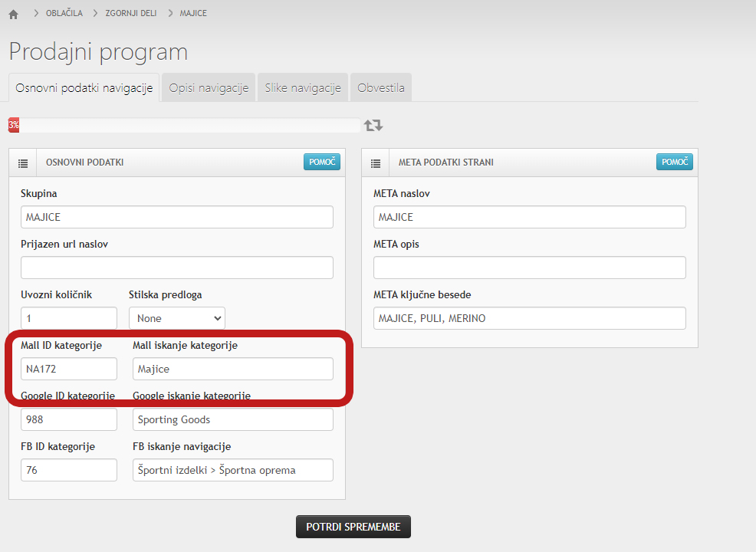Open OBLAČILA breadcrumb link
The height and width of the screenshot is (552, 756).
[64, 14]
